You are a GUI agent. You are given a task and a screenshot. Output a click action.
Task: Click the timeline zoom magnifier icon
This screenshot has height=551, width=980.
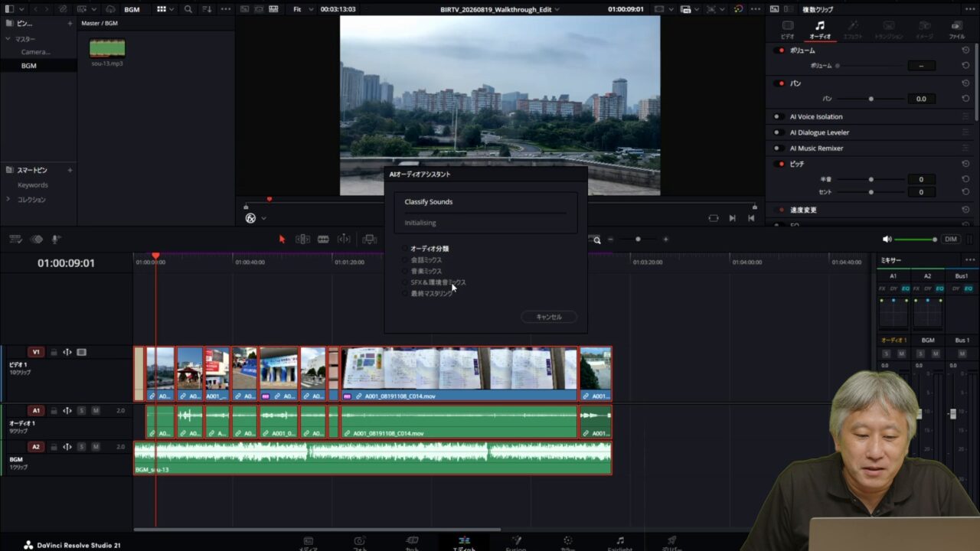point(597,240)
